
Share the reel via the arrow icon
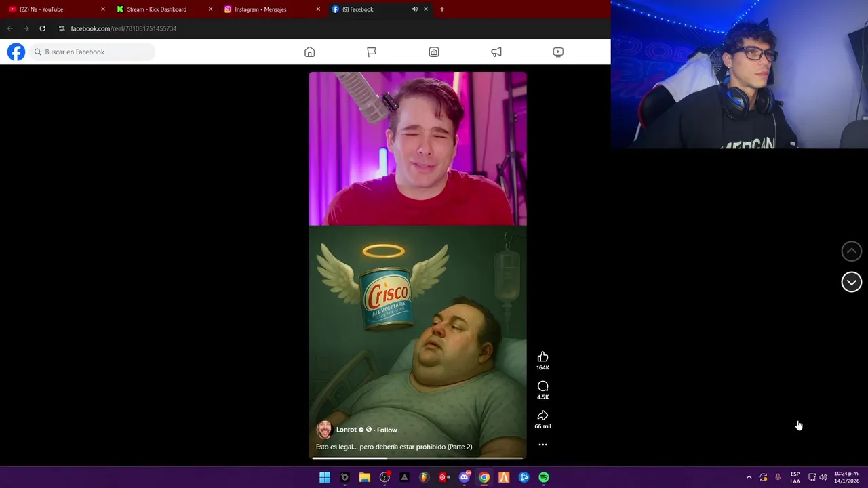pos(542,415)
